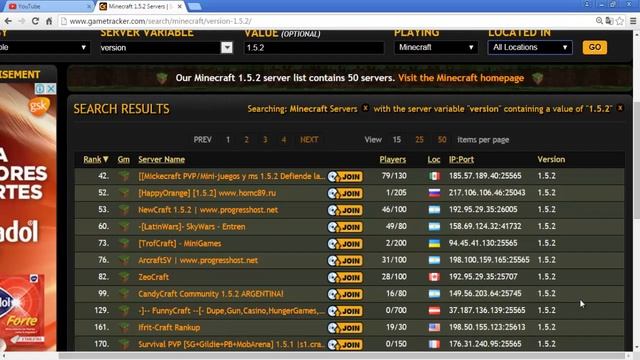Open Visit the Minecraft homepage link
640x360 pixels.
coord(461,78)
